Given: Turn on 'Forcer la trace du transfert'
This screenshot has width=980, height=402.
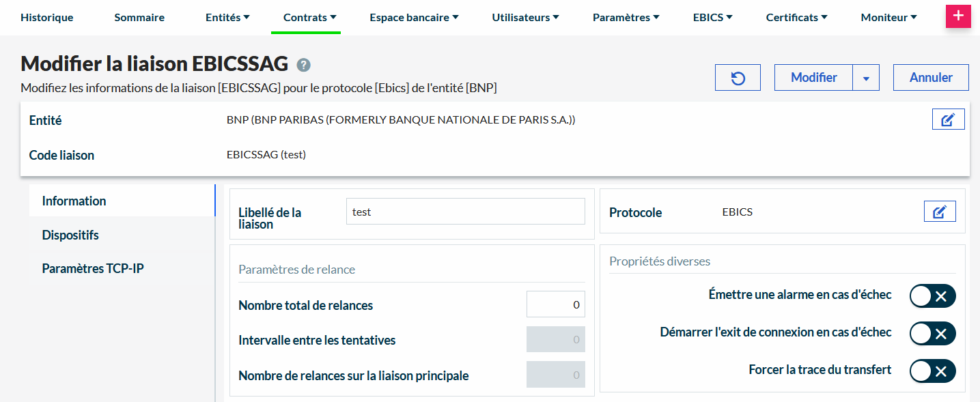Looking at the screenshot, I should [x=932, y=371].
